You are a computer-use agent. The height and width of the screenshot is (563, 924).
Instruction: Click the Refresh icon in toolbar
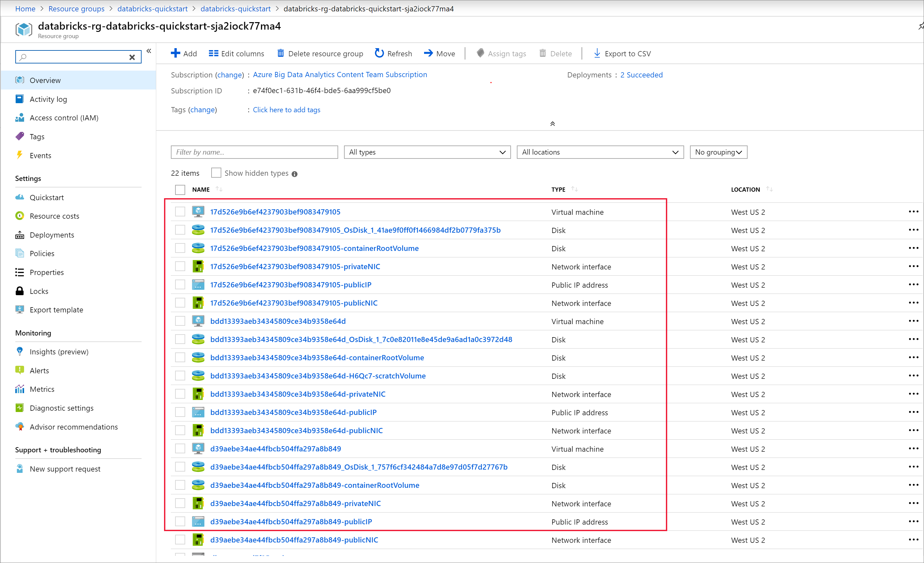click(379, 53)
